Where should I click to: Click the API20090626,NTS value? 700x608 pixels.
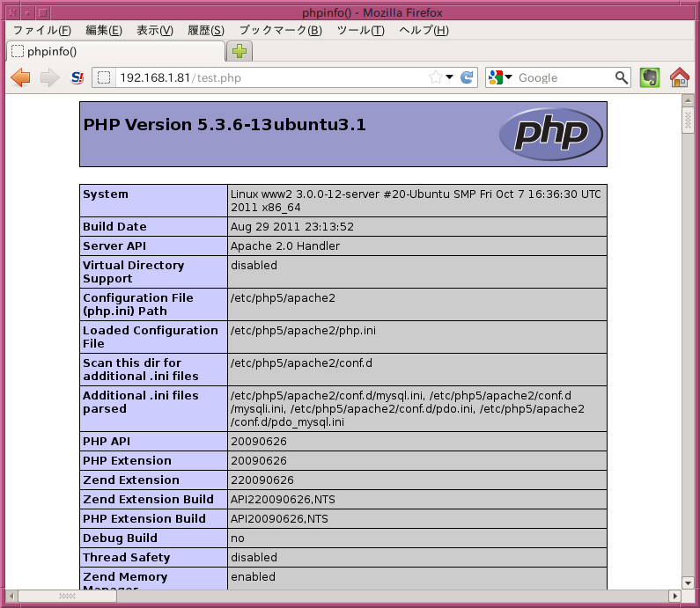click(x=279, y=519)
